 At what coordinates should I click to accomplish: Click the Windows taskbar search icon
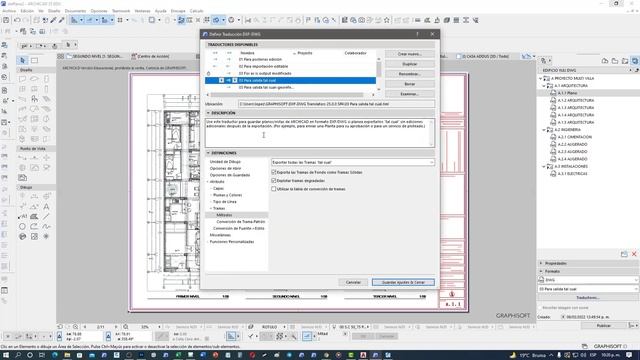click(18, 355)
